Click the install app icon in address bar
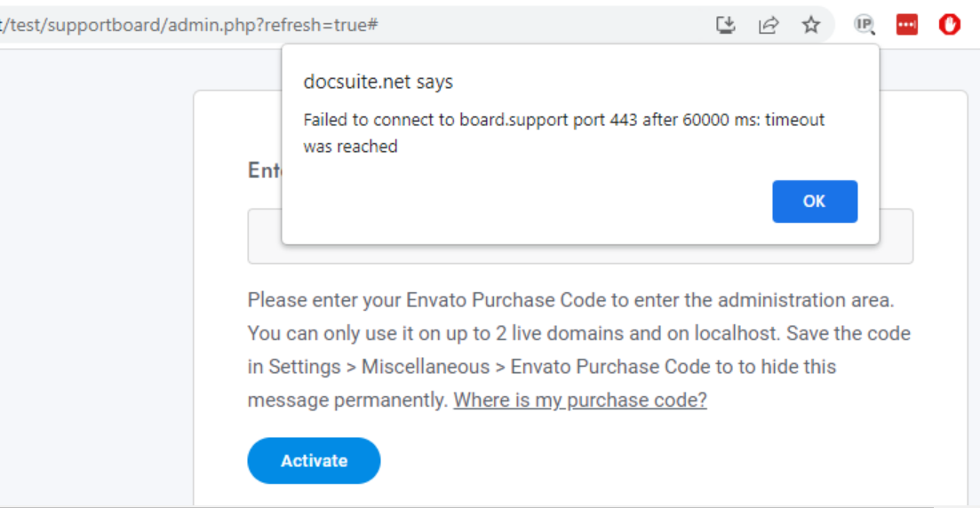980x508 pixels. click(x=725, y=25)
